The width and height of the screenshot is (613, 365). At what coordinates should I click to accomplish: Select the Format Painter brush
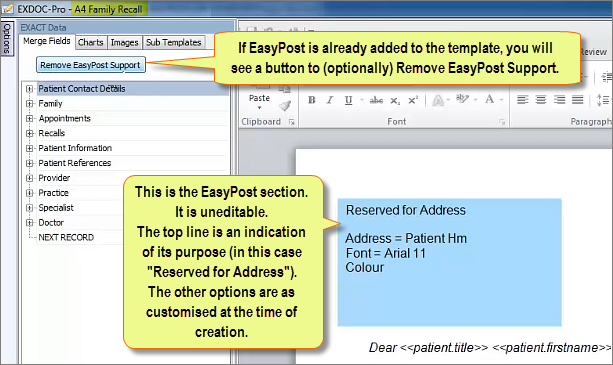(285, 106)
